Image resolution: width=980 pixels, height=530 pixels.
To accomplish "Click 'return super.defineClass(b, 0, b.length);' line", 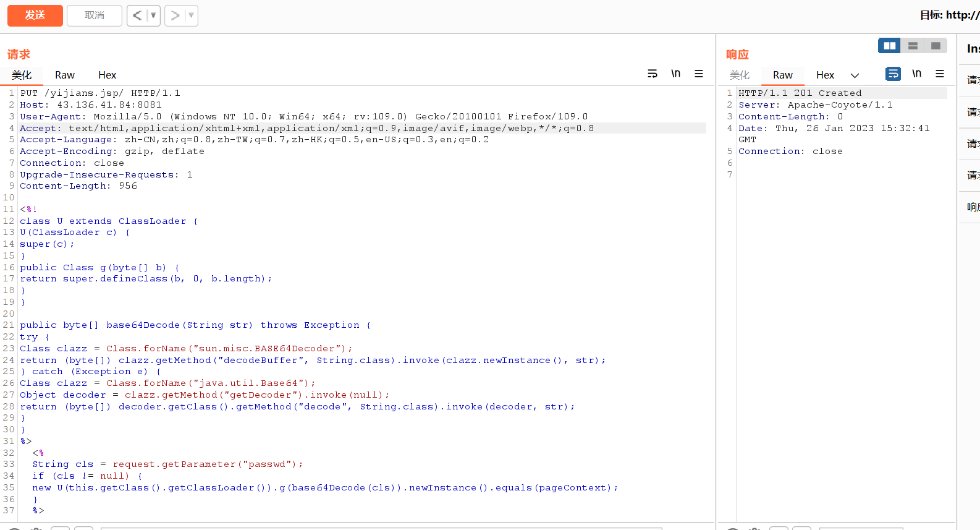I will click(x=146, y=279).
